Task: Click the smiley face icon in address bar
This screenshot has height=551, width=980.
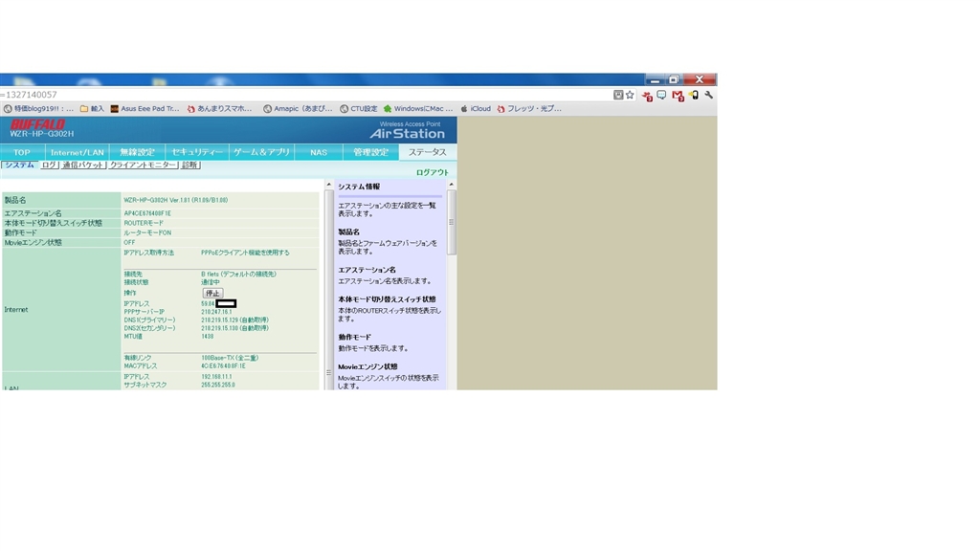Action: click(618, 95)
